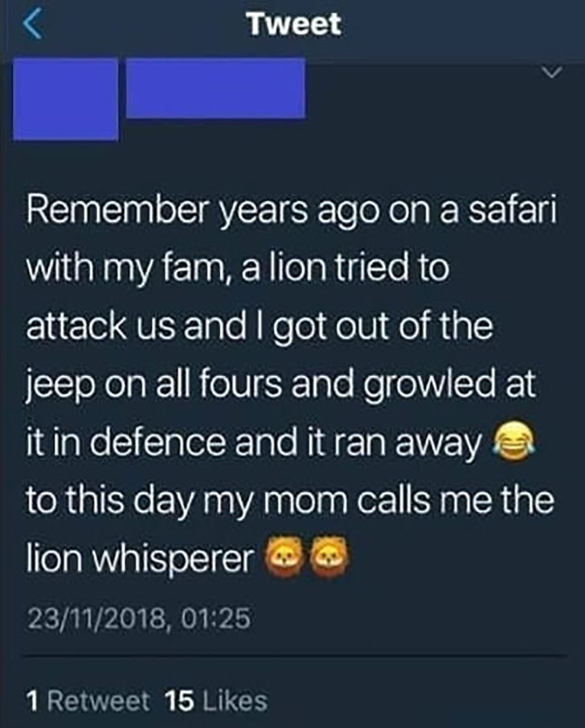This screenshot has width=585, height=728.
Task: Tap the line starting 'Remember years ago'
Action: 292,212
